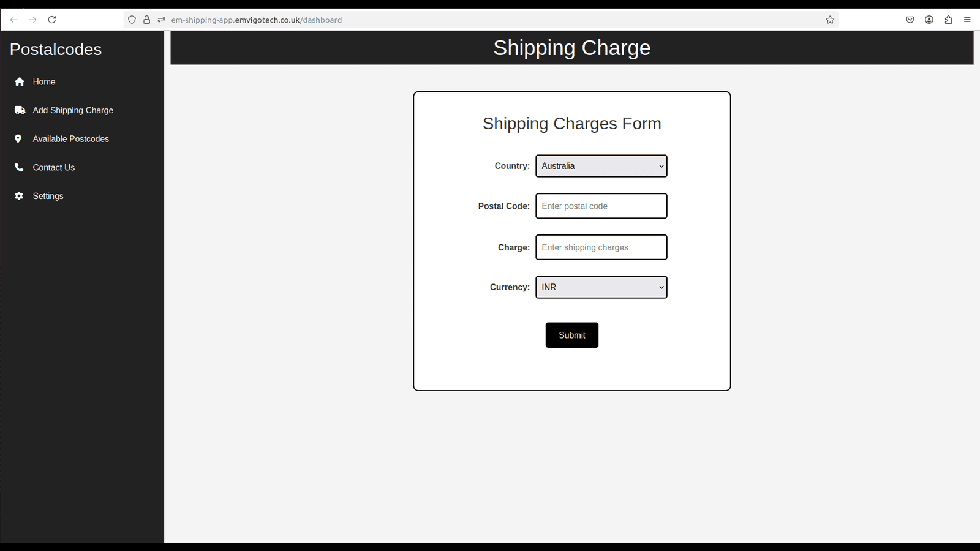The height and width of the screenshot is (551, 980).
Task: Open Contact Us from the sidebar
Action: point(53,167)
